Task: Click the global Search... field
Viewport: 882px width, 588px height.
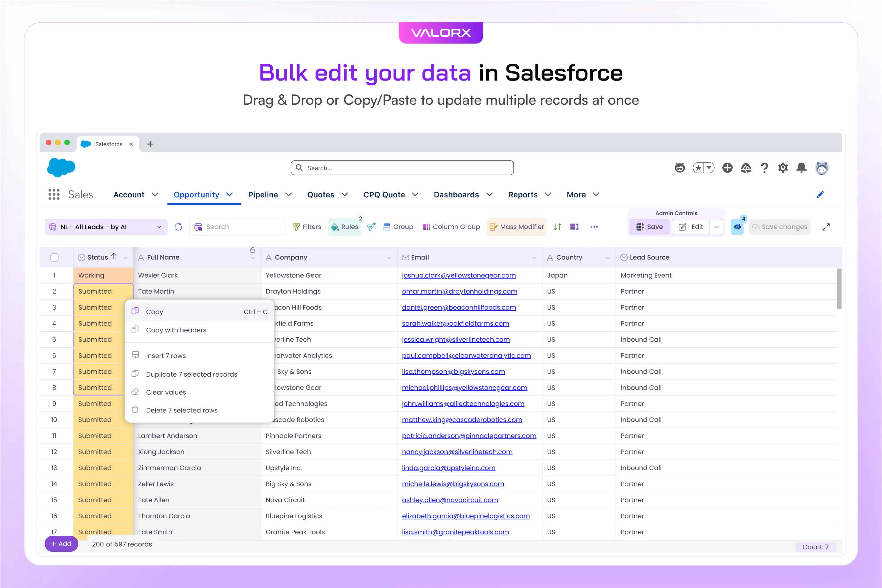Action: click(402, 168)
